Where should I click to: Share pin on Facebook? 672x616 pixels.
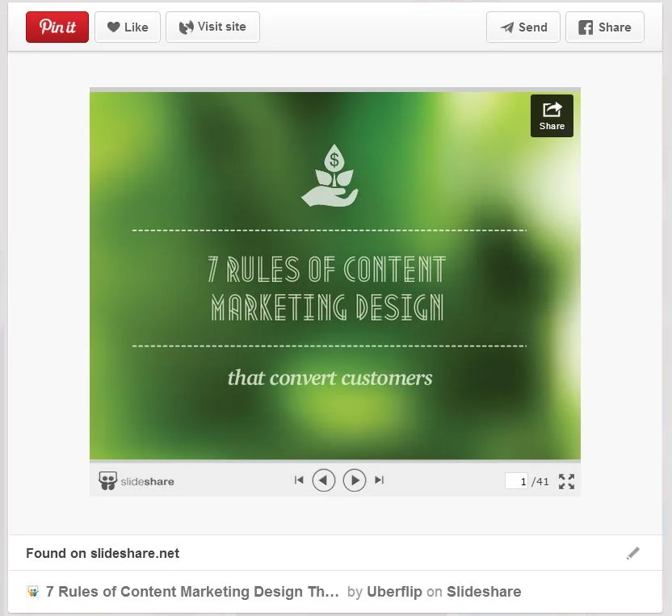pyautogui.click(x=605, y=27)
